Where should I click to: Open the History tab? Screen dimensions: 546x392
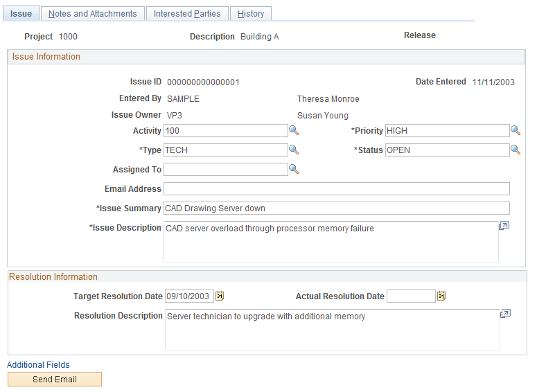[251, 14]
